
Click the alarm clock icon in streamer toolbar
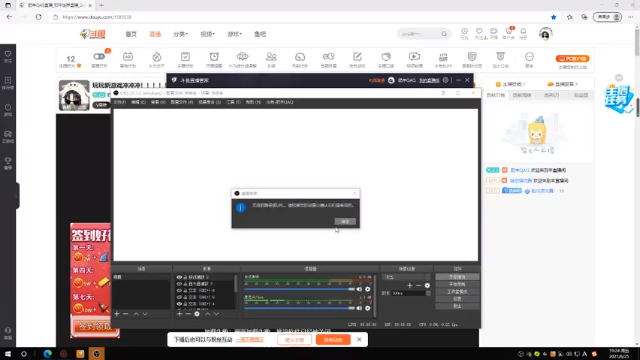click(214, 57)
